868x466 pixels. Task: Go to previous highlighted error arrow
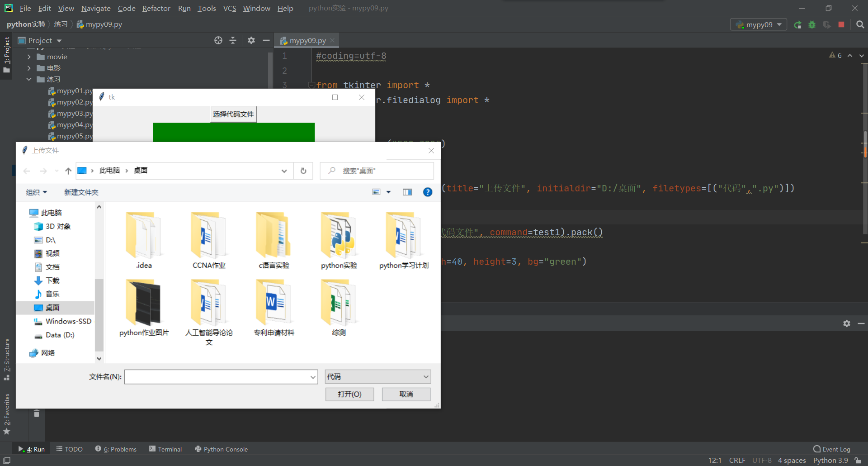coord(850,55)
